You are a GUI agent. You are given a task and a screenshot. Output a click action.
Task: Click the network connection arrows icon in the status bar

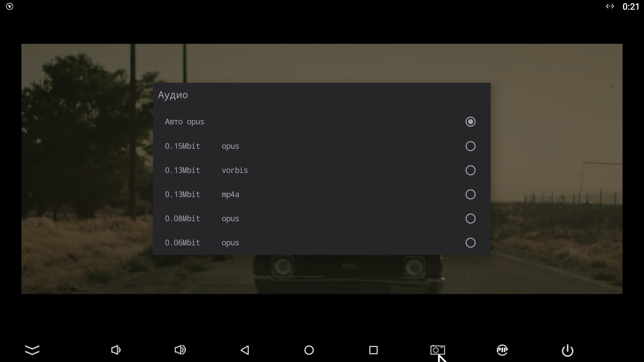pyautogui.click(x=610, y=6)
